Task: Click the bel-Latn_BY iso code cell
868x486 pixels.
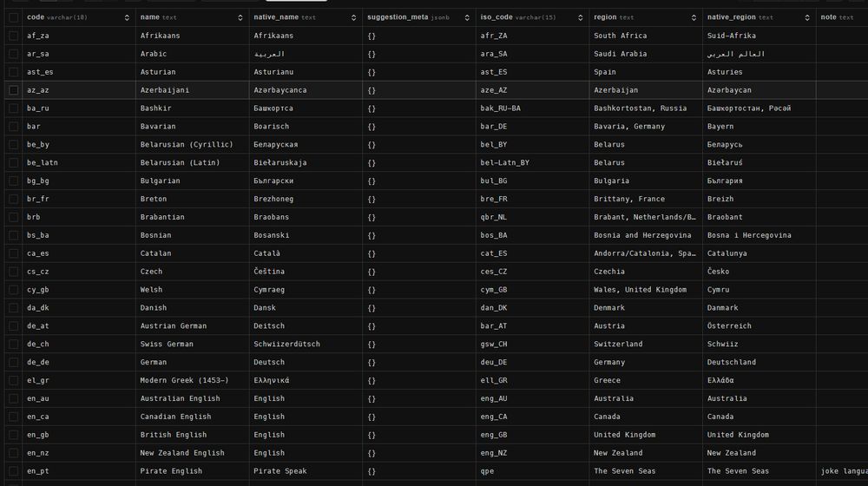Action: pyautogui.click(x=533, y=163)
